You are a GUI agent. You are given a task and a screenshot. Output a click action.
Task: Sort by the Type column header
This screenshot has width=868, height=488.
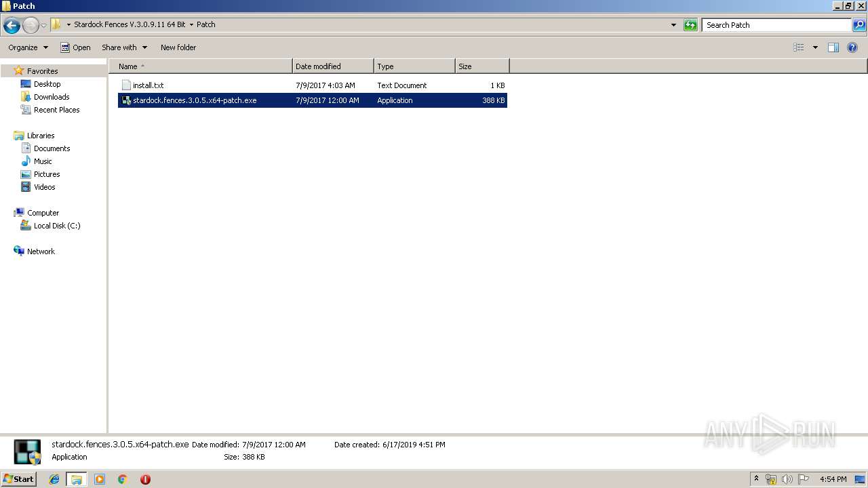pyautogui.click(x=414, y=66)
